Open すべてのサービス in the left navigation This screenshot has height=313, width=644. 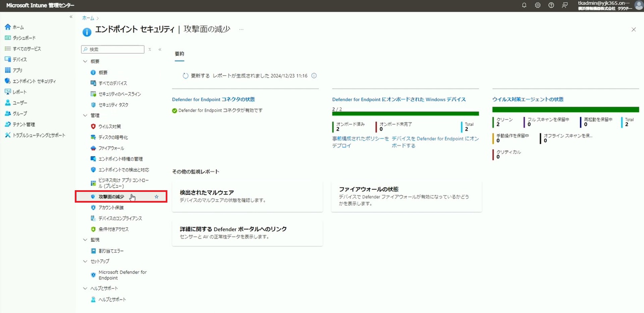(23, 49)
